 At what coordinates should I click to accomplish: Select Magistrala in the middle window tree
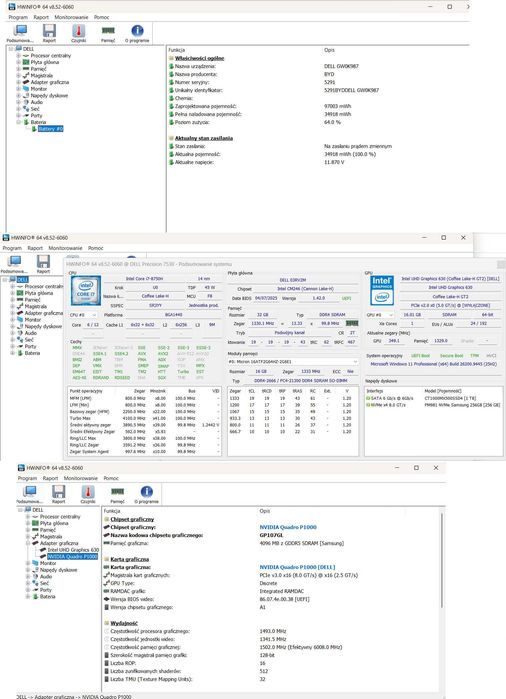click(x=36, y=306)
